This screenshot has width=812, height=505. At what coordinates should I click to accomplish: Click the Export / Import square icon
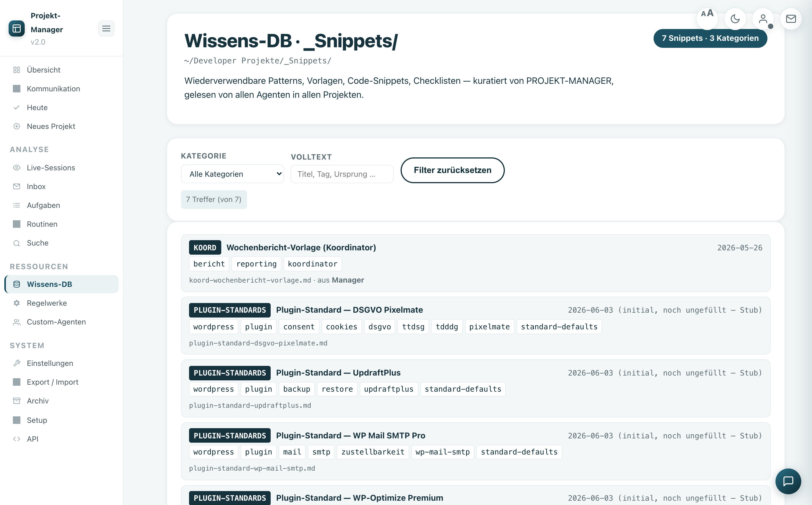point(17,382)
